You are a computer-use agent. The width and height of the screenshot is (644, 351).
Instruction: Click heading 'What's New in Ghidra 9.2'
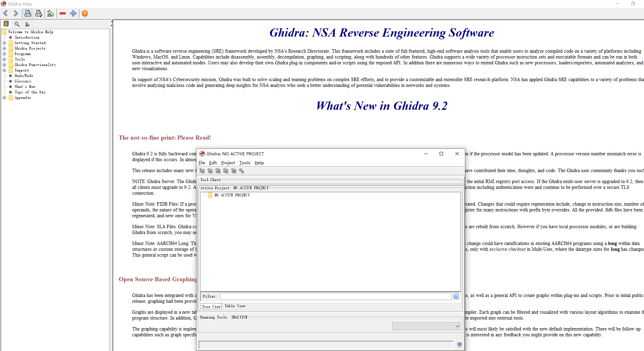coord(382,106)
